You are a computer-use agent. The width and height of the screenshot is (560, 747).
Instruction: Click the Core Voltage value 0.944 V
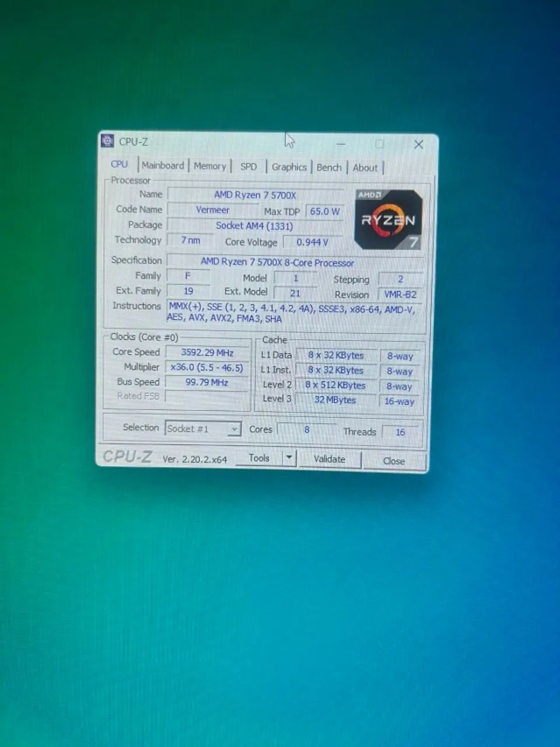click(x=313, y=242)
